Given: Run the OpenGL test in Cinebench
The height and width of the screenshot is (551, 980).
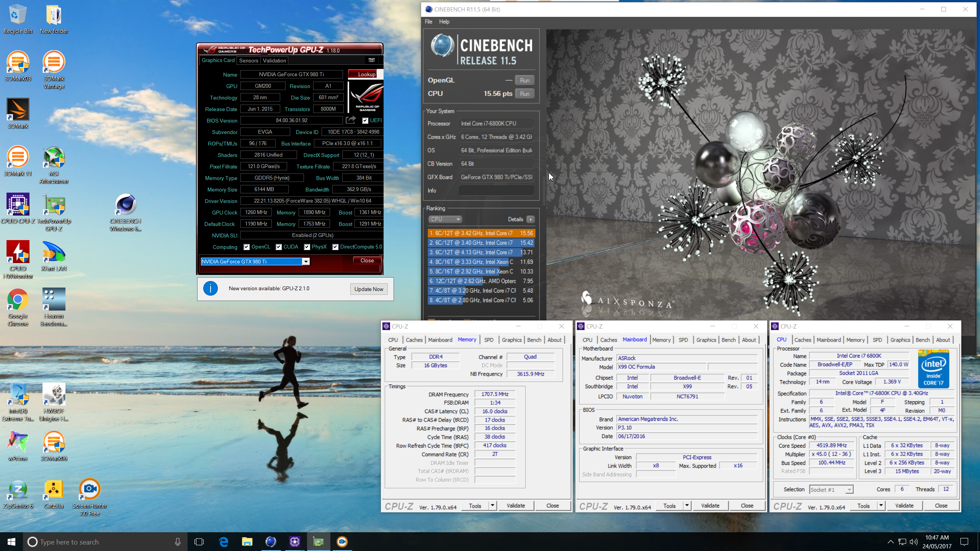Looking at the screenshot, I should (x=524, y=80).
